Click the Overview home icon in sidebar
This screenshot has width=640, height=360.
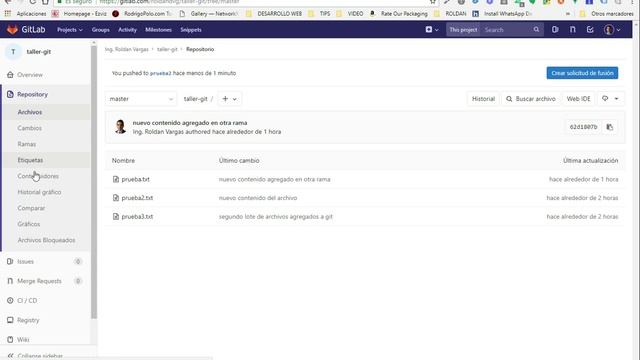pyautogui.click(x=10, y=75)
